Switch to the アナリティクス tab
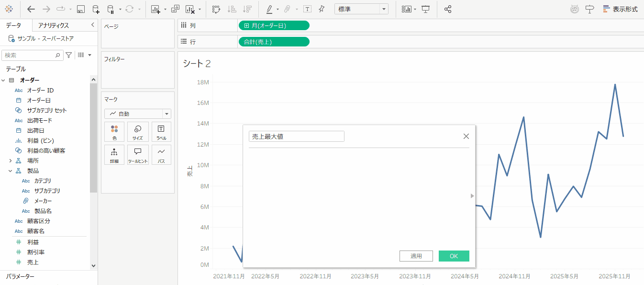 click(x=54, y=25)
